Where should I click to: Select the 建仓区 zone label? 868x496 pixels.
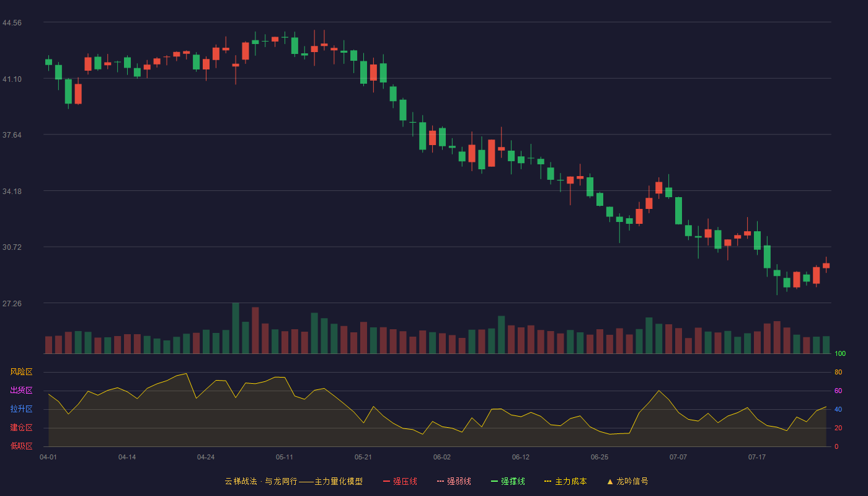pos(21,428)
